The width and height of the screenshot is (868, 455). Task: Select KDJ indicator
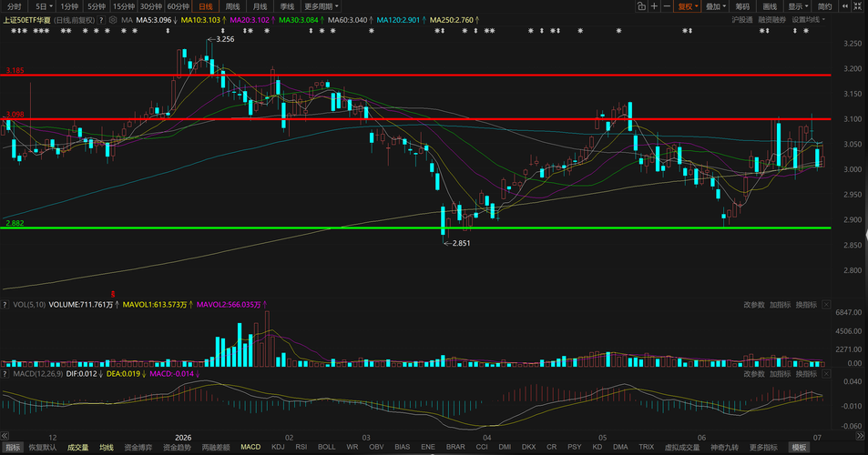click(x=278, y=447)
